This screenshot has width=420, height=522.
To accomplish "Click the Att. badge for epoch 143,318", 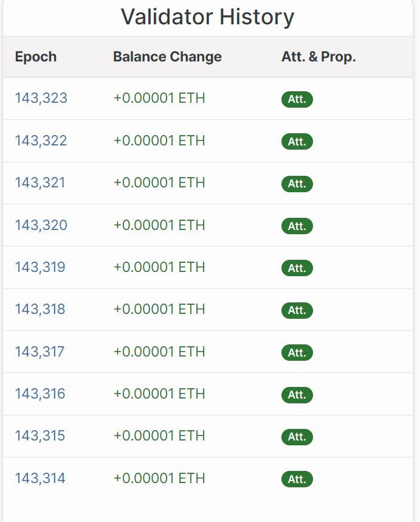I will tap(297, 310).
